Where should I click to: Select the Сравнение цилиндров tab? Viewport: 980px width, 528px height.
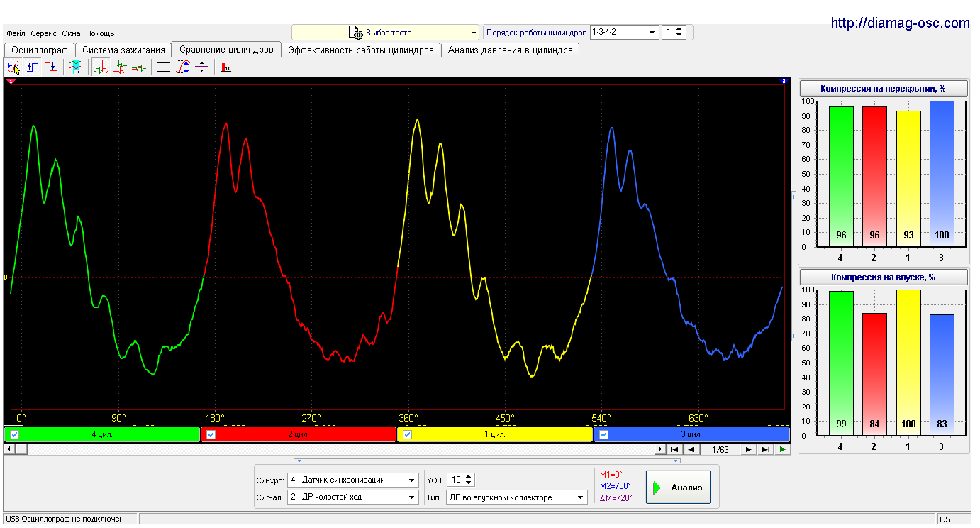226,50
